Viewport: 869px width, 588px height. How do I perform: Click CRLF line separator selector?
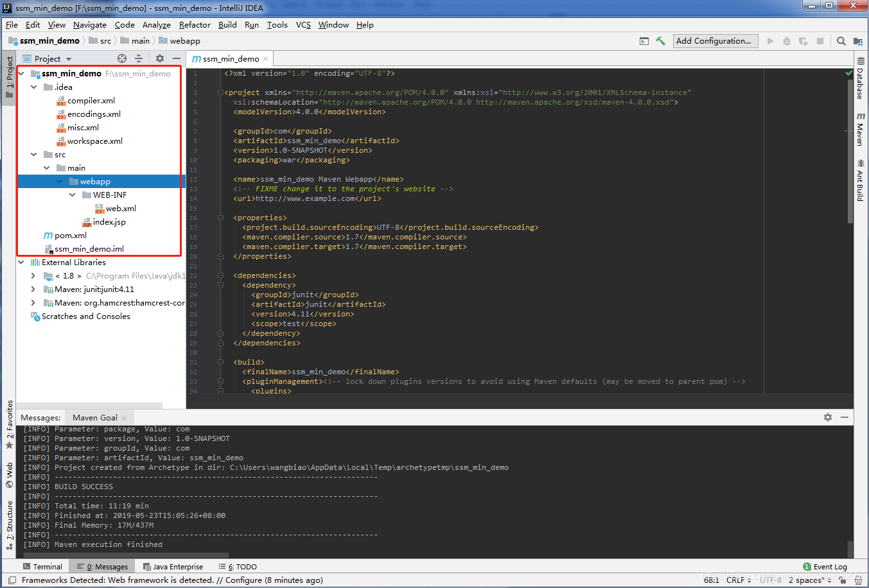tap(739, 580)
